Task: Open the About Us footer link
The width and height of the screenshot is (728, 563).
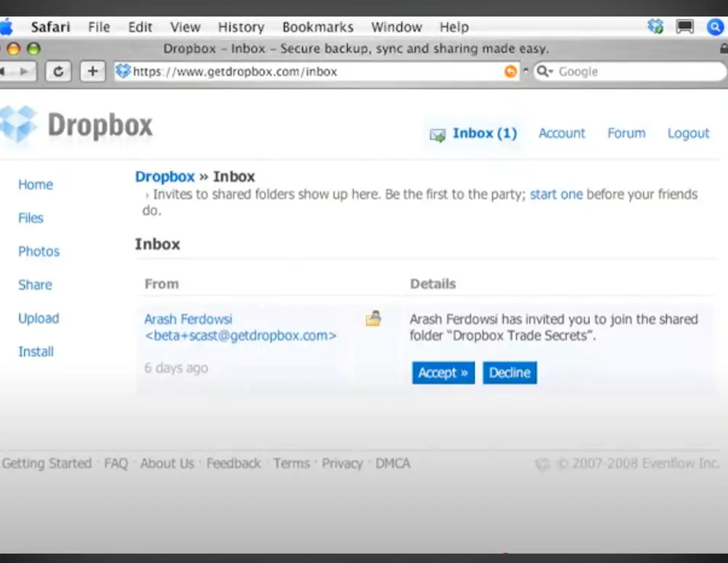Action: coord(167,463)
